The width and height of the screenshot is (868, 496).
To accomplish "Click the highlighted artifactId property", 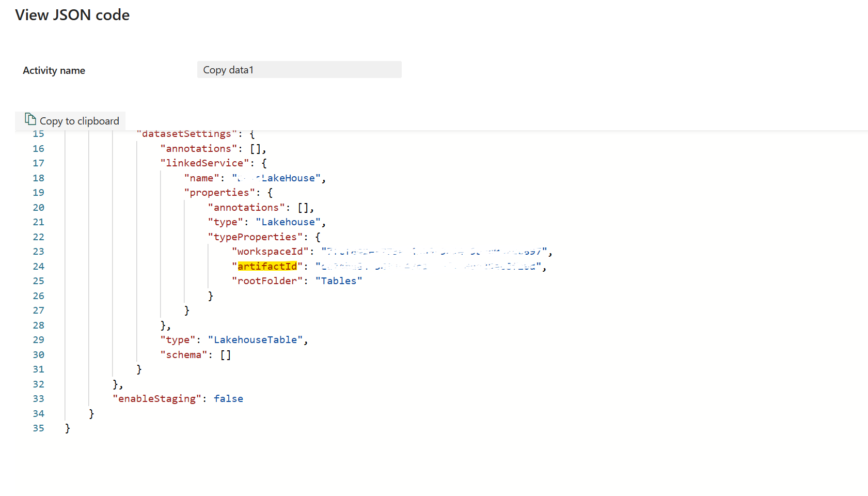I will pyautogui.click(x=267, y=266).
